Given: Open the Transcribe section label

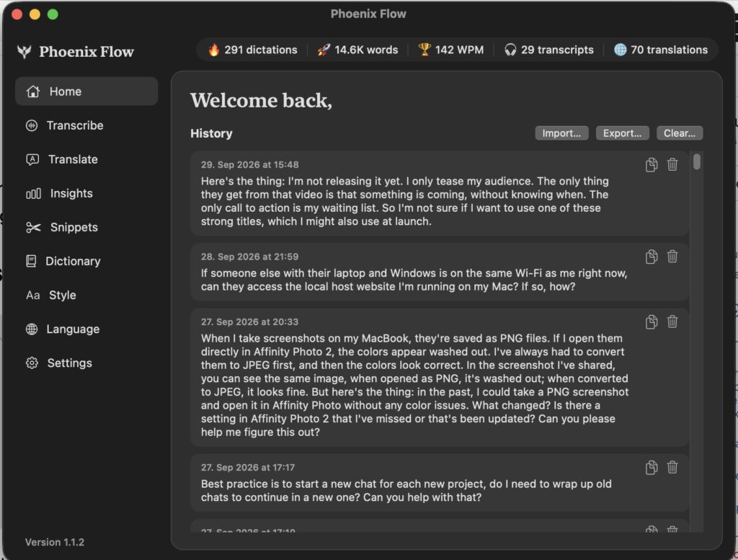Looking at the screenshot, I should click(x=75, y=125).
